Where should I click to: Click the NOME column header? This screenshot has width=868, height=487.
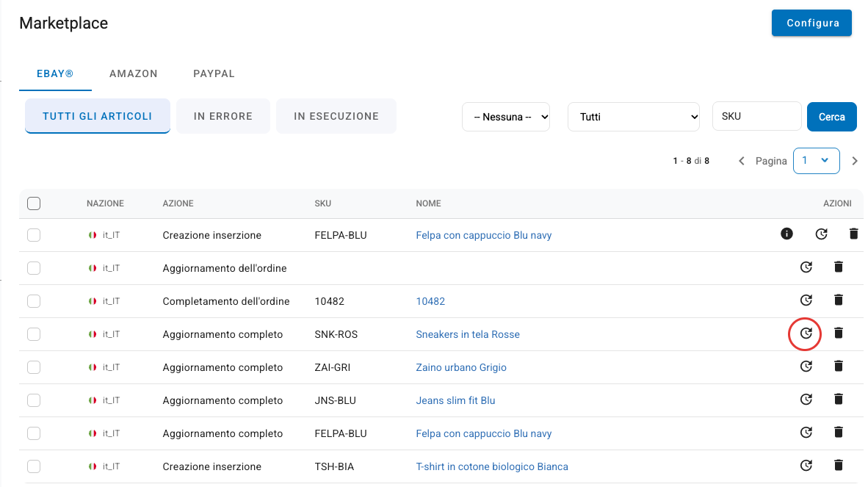[x=428, y=203]
